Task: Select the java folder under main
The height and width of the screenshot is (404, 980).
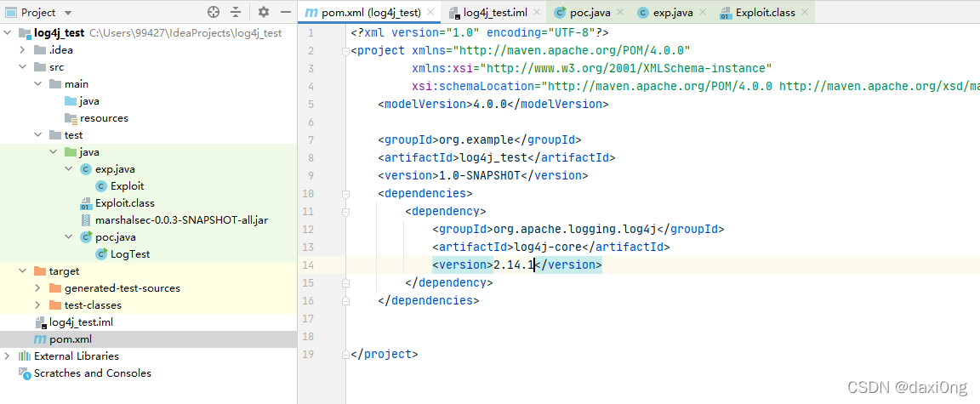Action: click(89, 101)
